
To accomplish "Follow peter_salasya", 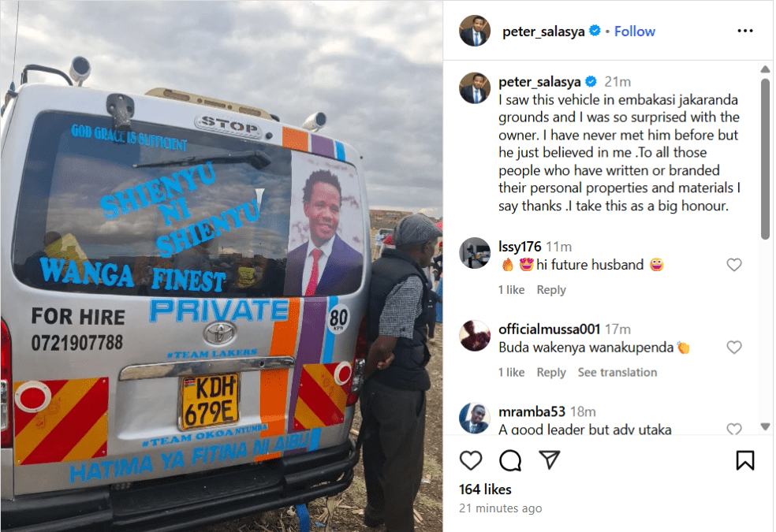I will click(635, 32).
